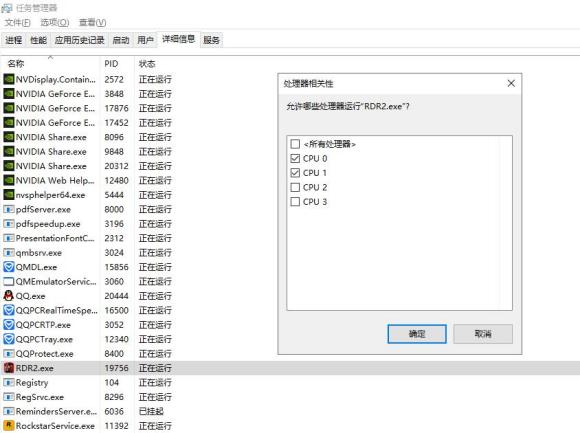
Task: Uncheck the CPU 0 checkbox
Action: pyautogui.click(x=295, y=158)
